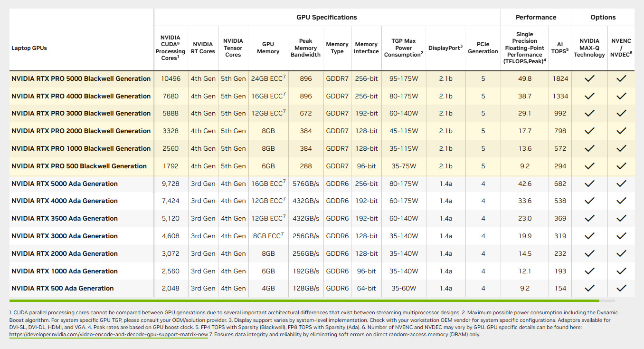Click MAX-Q checkmark for RTX 5000 Ada
This screenshot has width=644, height=349.
click(589, 184)
